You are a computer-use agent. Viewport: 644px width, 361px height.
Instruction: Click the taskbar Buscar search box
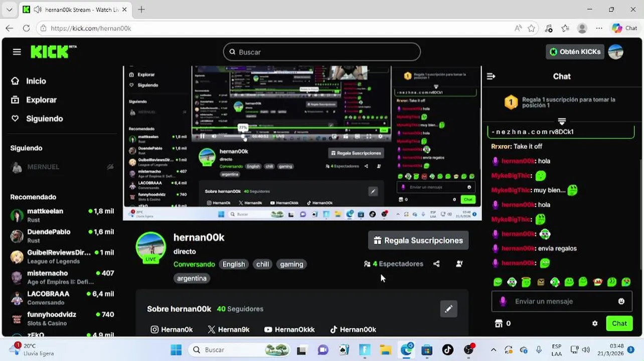pos(239,349)
